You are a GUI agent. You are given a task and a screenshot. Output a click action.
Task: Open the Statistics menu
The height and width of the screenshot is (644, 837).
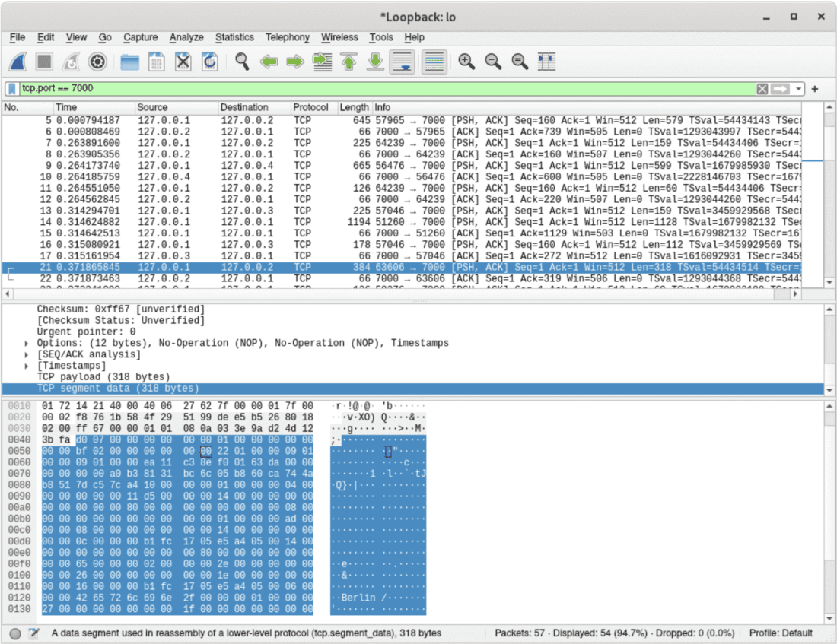pos(234,37)
